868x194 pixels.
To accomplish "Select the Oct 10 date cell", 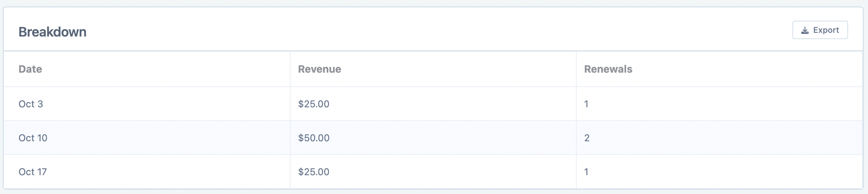I will click(x=33, y=138).
